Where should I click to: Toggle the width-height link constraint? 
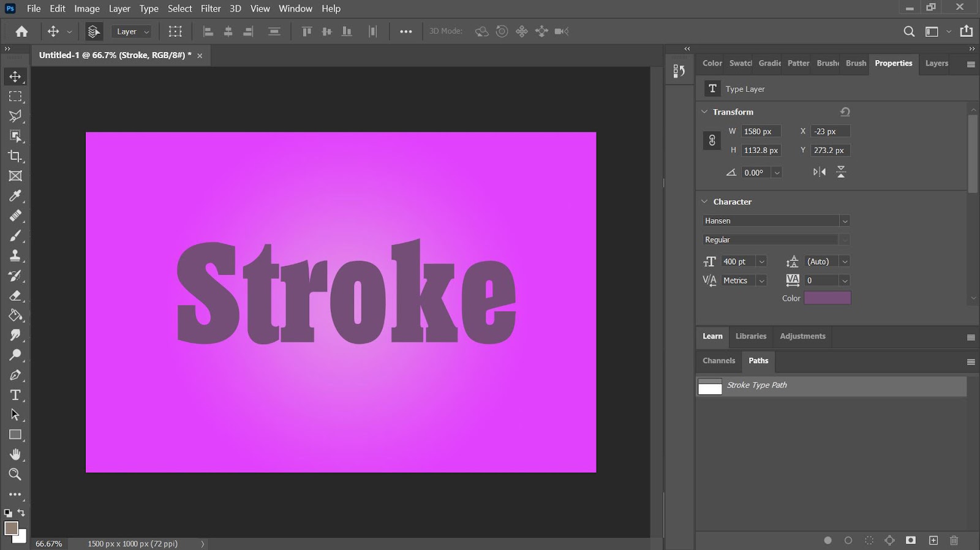(712, 141)
